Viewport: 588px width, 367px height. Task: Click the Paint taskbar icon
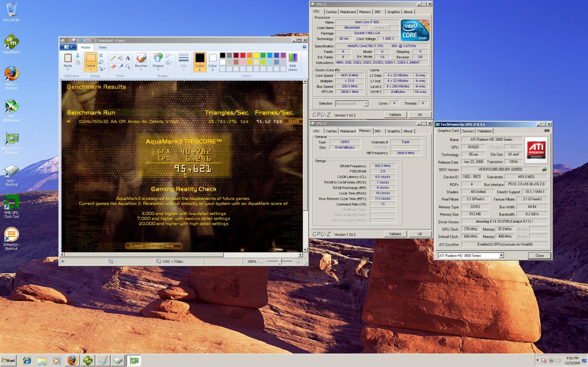pyautogui.click(x=103, y=361)
